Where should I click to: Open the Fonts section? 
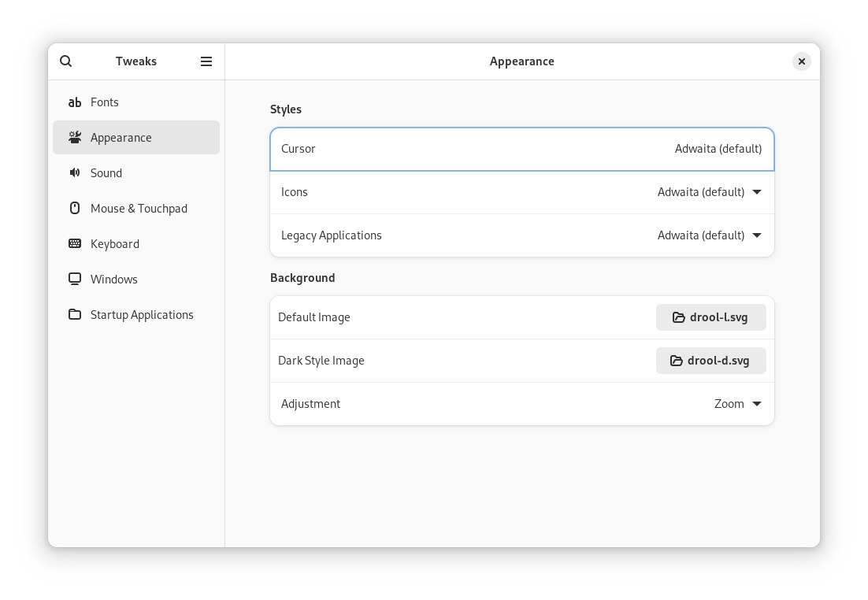pos(136,102)
